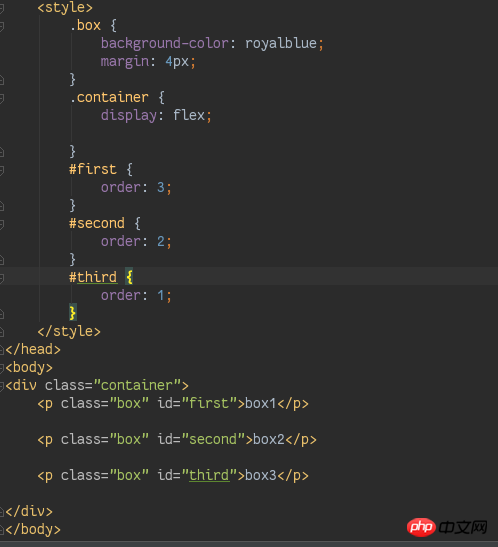Click the order 3 value
498x547 pixels.
coord(160,187)
